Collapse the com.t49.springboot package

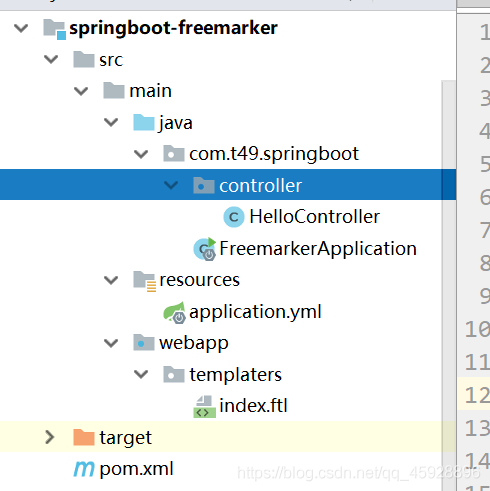pos(141,154)
